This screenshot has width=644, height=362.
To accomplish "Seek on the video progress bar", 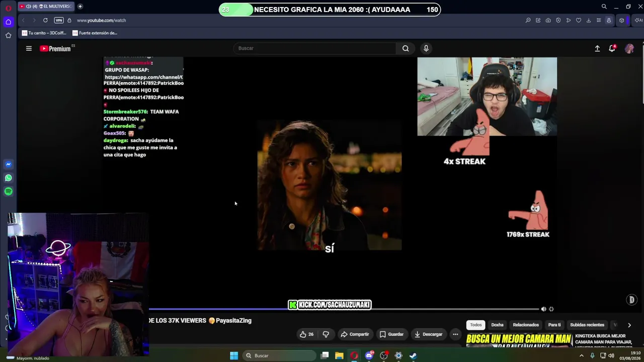I will pyautogui.click(x=344, y=309).
